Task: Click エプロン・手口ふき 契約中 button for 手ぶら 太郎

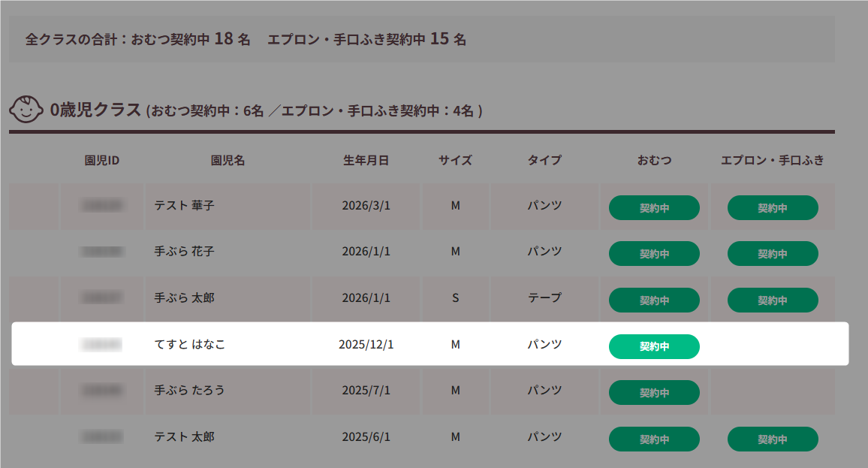Action: [x=773, y=300]
